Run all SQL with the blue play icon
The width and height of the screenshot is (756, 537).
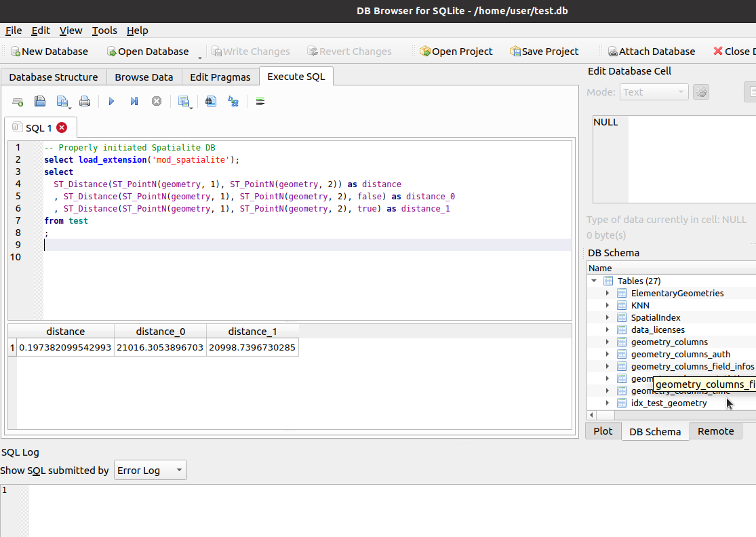(111, 101)
